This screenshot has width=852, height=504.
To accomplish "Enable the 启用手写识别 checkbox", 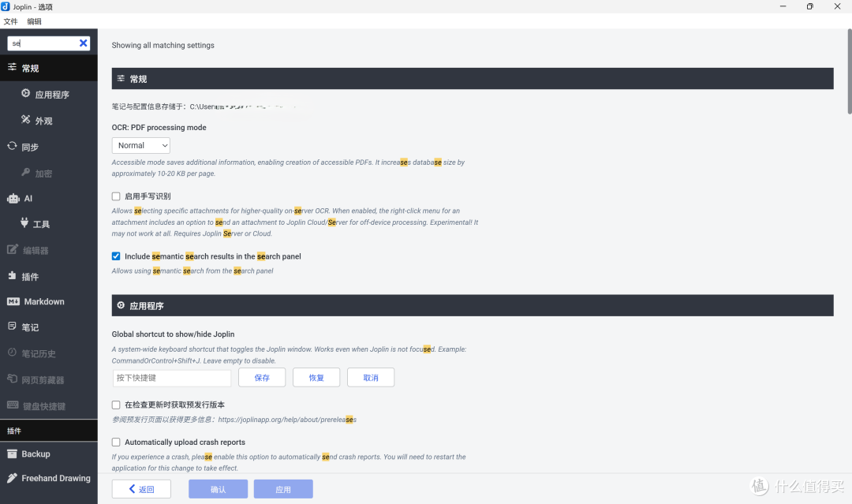I will [116, 196].
